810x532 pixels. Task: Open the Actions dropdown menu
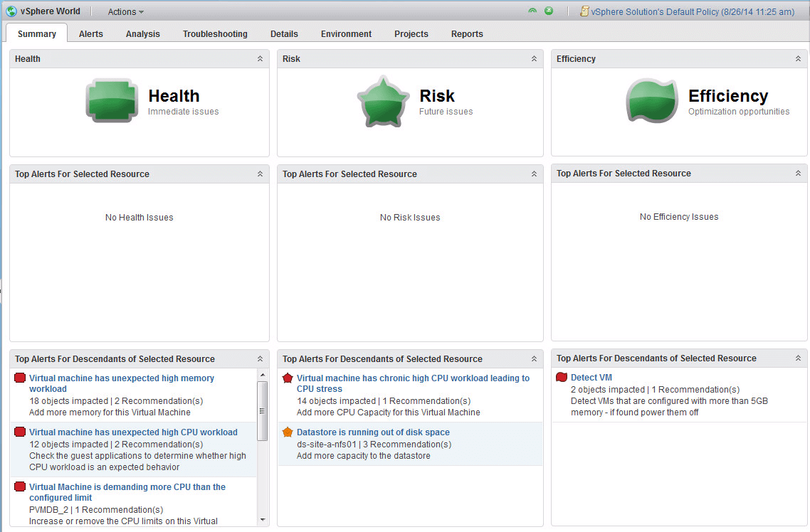tap(125, 12)
